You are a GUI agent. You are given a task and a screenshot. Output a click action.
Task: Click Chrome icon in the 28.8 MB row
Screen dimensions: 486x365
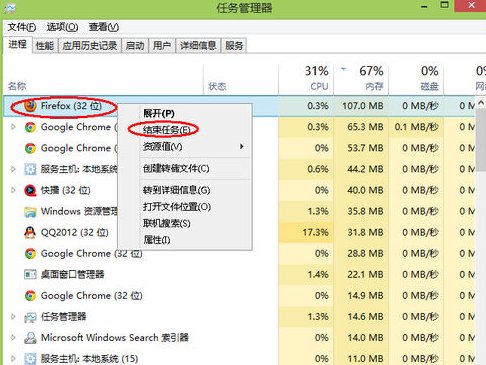coord(30,254)
